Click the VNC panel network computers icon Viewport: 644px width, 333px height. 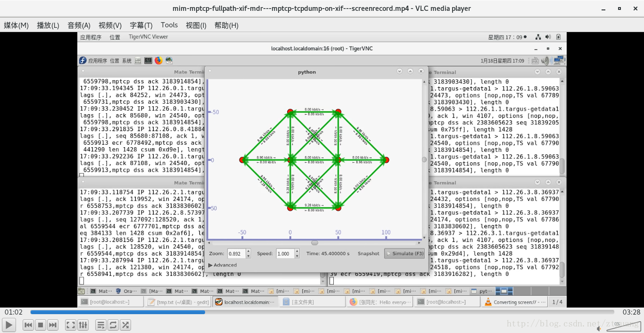[x=559, y=60]
